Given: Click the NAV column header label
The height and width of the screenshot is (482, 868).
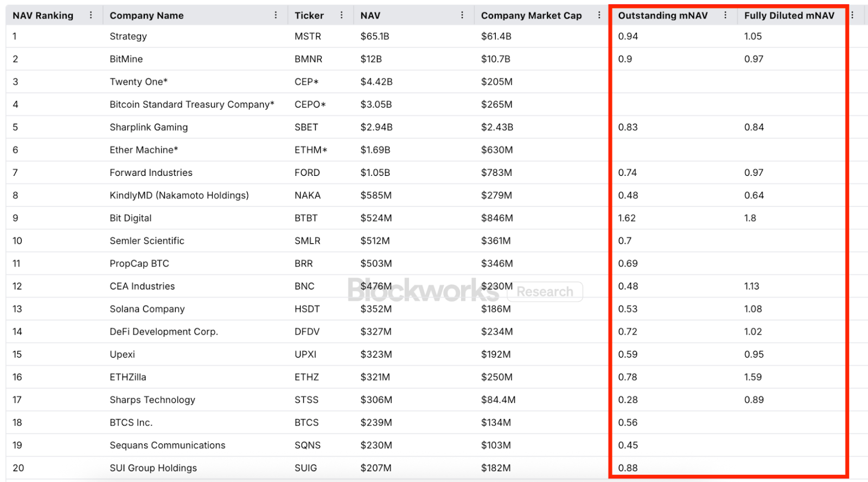Looking at the screenshot, I should 371,16.
